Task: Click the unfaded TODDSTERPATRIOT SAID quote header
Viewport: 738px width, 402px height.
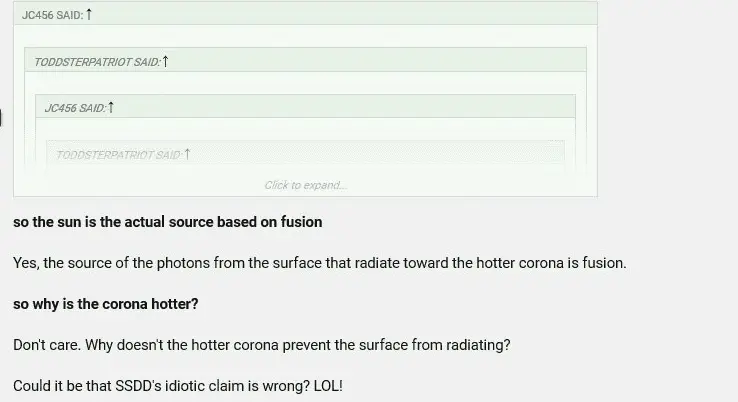Action: (96, 62)
